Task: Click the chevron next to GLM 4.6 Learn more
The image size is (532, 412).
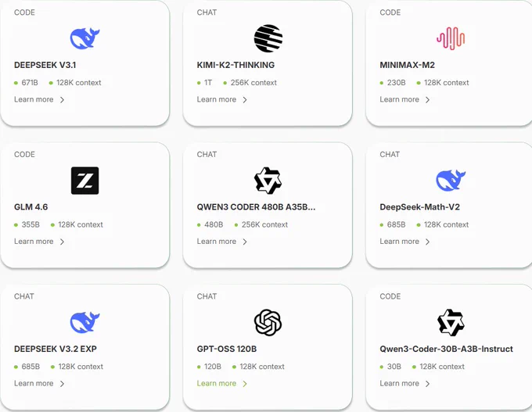Action: click(x=62, y=242)
